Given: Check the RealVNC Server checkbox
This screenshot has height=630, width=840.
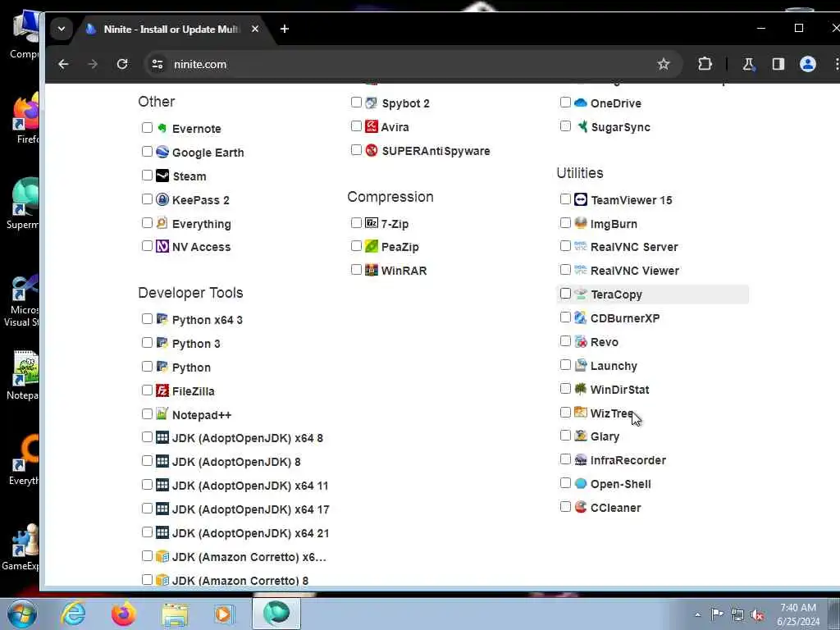Looking at the screenshot, I should (565, 246).
